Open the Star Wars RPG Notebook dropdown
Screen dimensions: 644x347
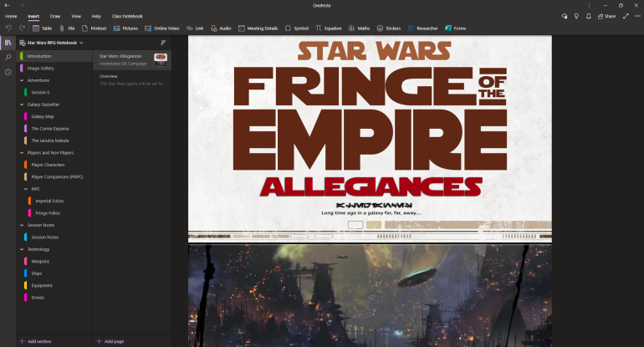tap(55, 42)
